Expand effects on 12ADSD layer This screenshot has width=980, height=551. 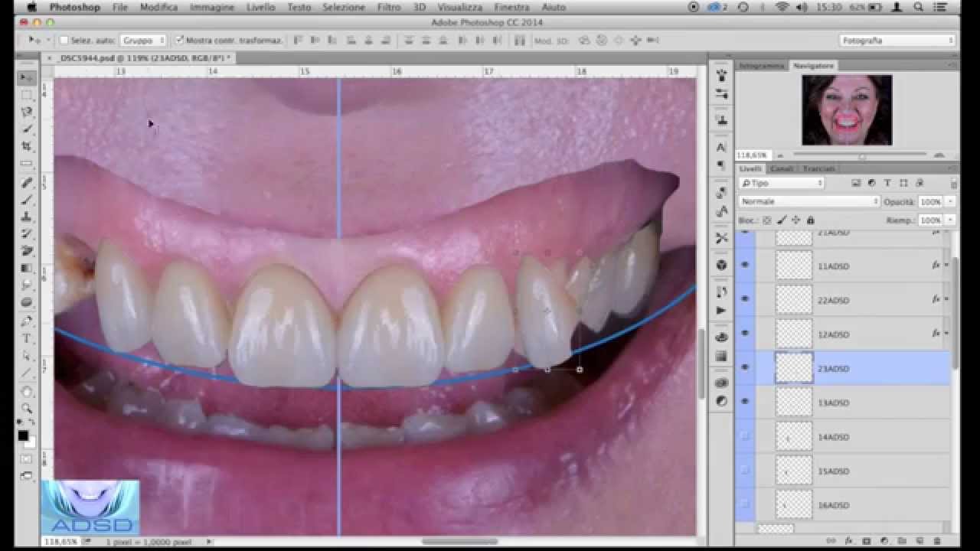[x=947, y=334]
